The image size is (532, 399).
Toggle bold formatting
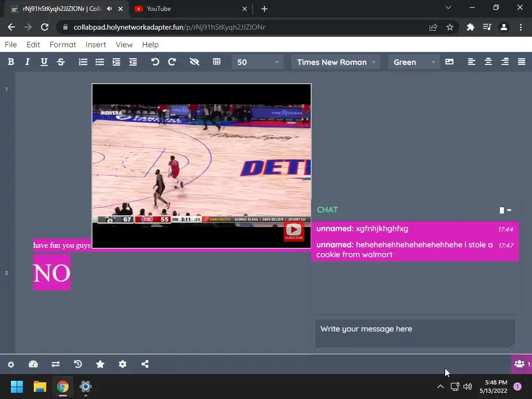coord(11,62)
